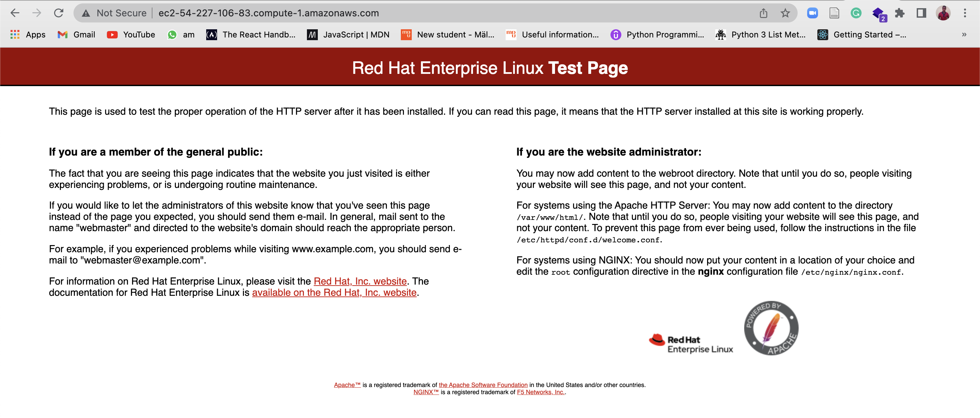The image size is (980, 418).
Task: Open the extensions puzzle-piece icon
Action: [899, 13]
